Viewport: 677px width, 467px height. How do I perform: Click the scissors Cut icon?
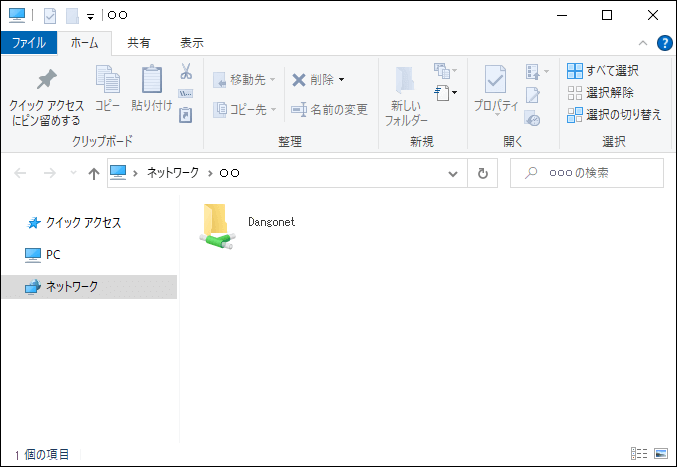click(186, 72)
